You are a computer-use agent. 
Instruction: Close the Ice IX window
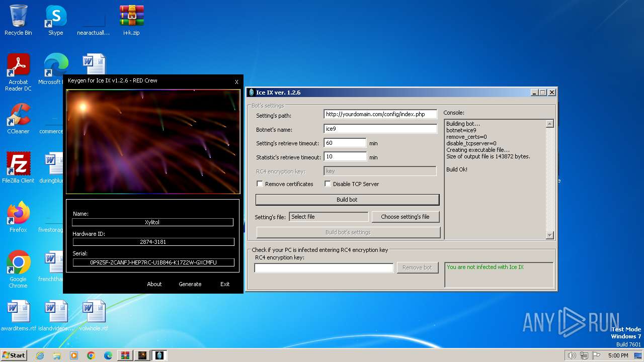(x=552, y=93)
